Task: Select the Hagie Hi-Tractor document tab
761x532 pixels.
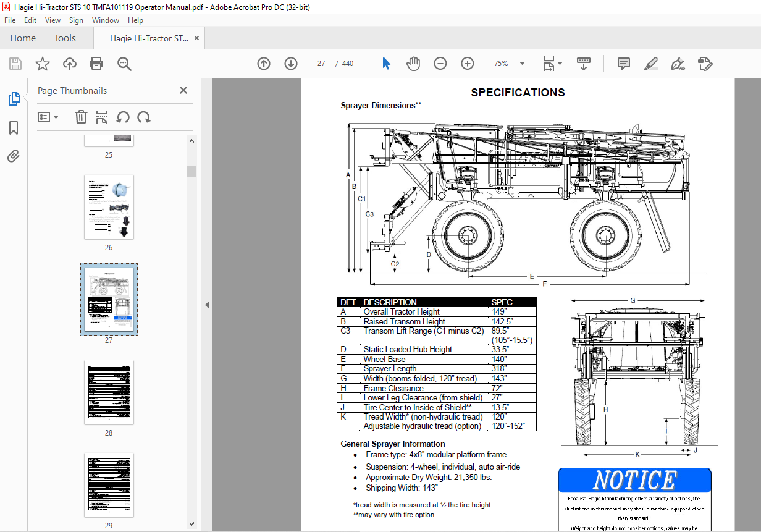Action: 149,38
